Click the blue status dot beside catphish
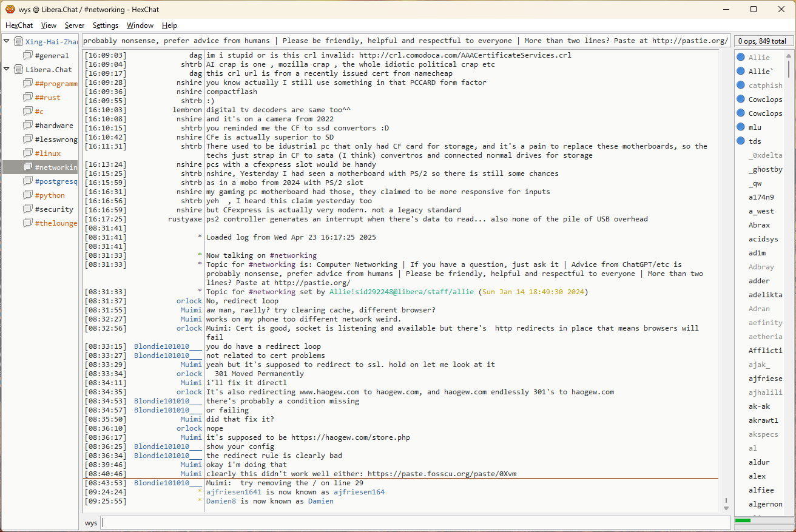This screenshot has width=796, height=532. (741, 86)
